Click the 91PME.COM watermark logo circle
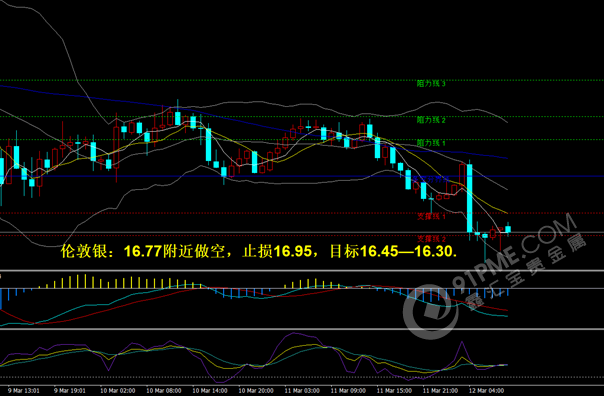Viewport: 604px width, 396px height. click(430, 312)
